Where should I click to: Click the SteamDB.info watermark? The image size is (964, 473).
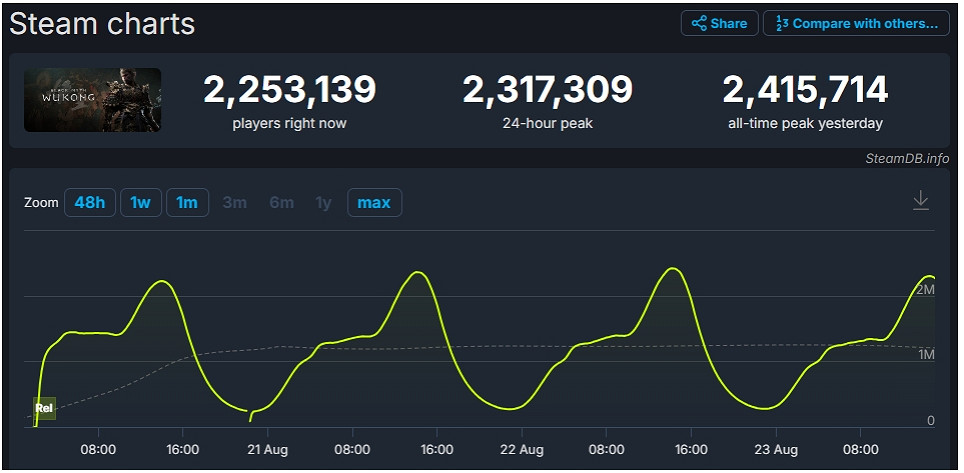(x=907, y=158)
